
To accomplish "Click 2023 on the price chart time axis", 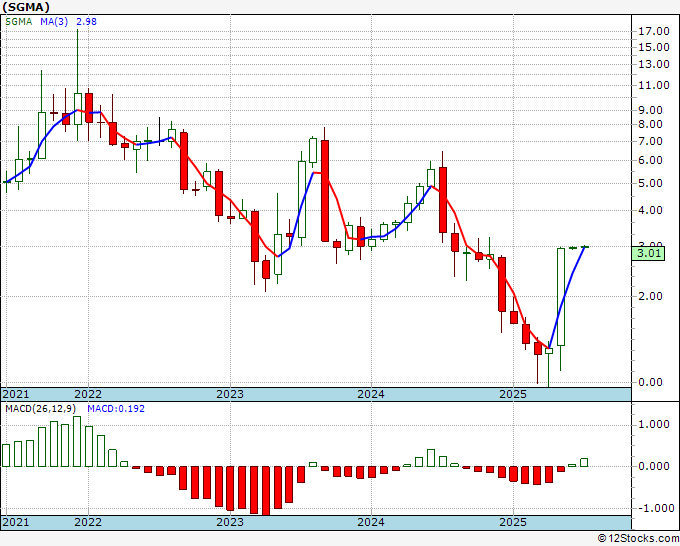I will (230, 394).
